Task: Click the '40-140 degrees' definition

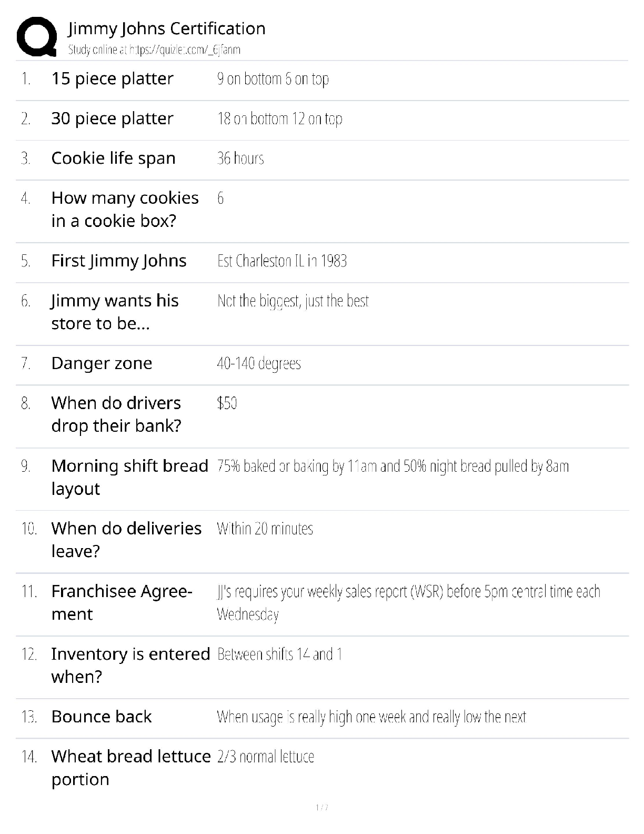Action: (x=259, y=363)
